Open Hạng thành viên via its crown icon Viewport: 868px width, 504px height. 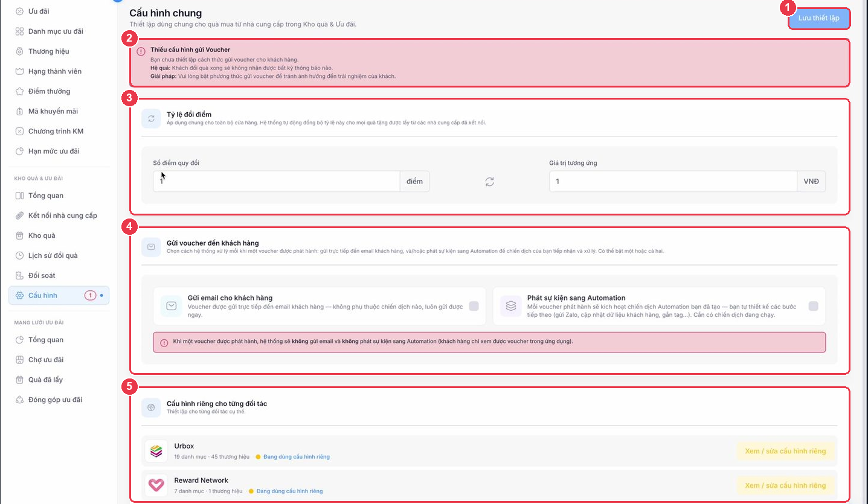(19, 71)
